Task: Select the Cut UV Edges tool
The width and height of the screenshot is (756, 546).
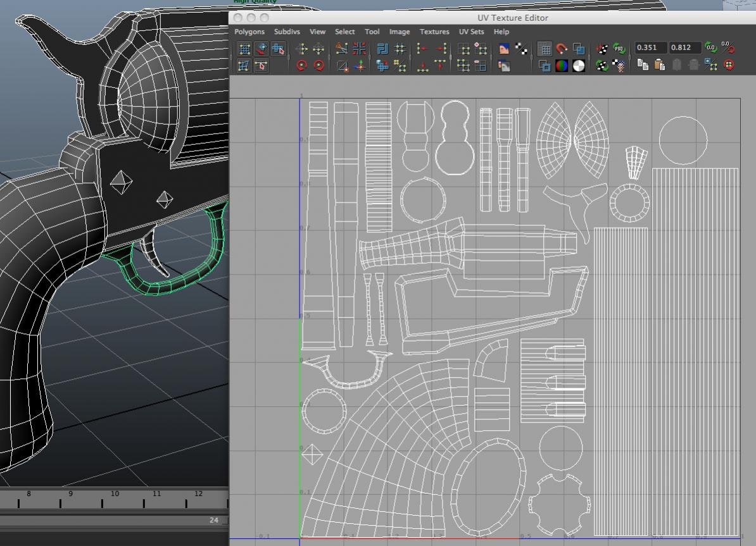Action: click(x=342, y=49)
